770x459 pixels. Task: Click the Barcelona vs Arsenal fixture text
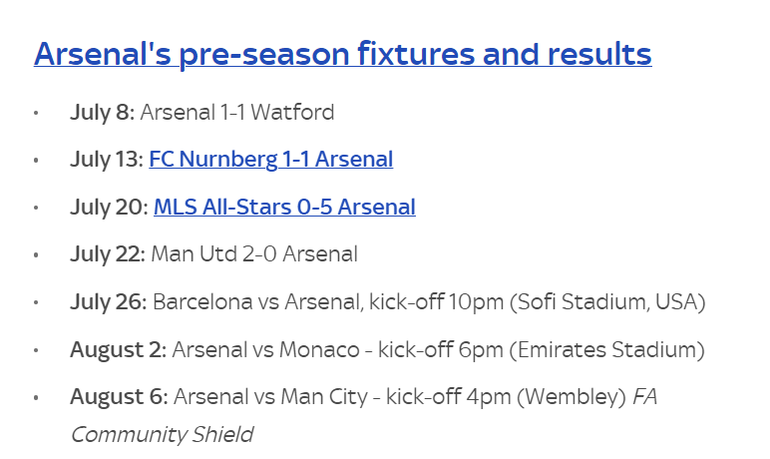tap(259, 302)
